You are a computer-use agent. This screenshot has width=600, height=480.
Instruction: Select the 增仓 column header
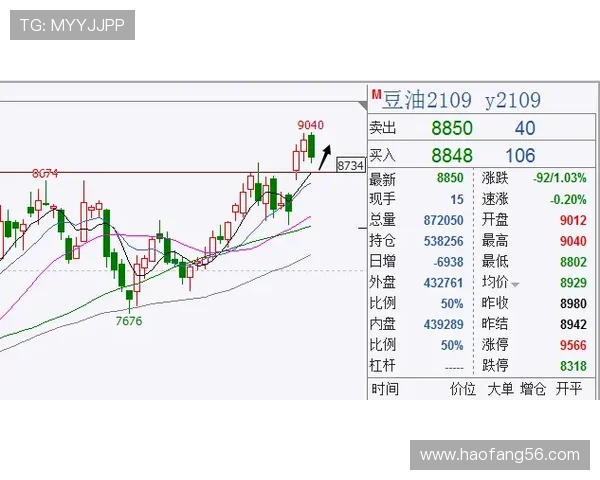tap(533, 389)
